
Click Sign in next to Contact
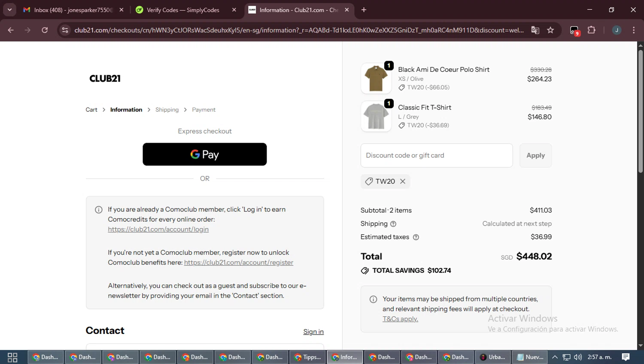(313, 331)
